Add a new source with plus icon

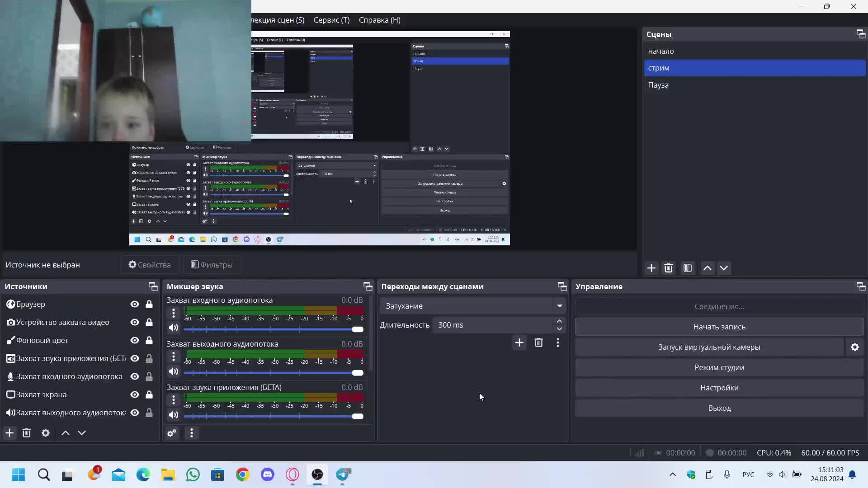[9, 433]
